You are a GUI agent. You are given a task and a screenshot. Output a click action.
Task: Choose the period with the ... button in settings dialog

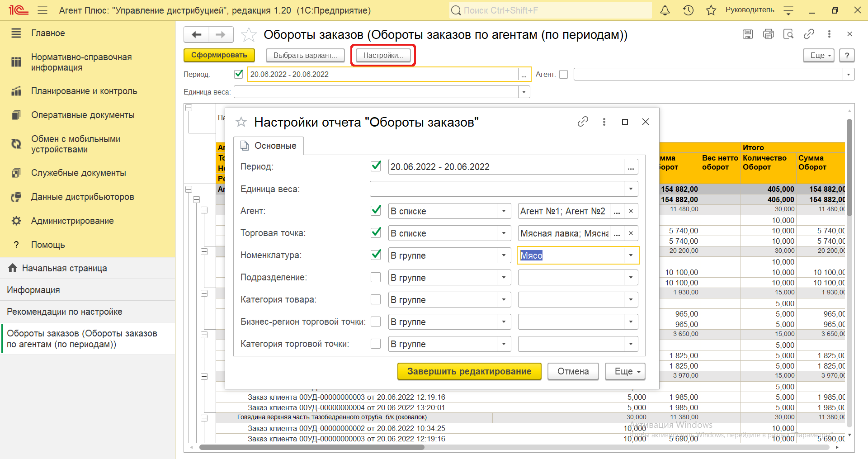(x=631, y=166)
